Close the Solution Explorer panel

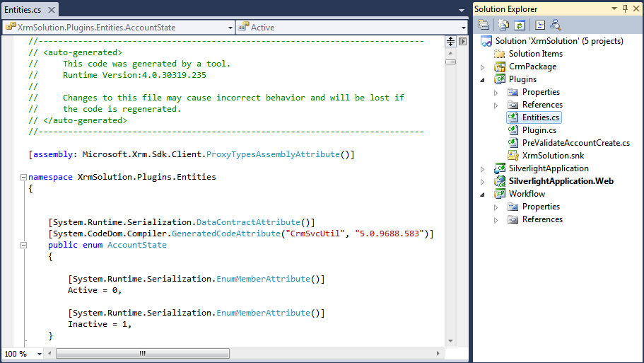pos(636,8)
